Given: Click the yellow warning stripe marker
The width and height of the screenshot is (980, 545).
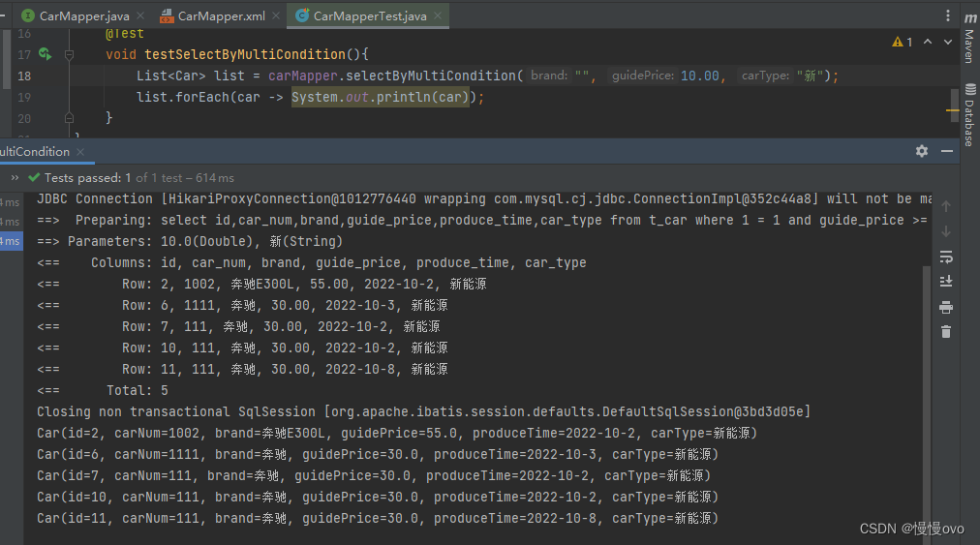Looking at the screenshot, I should point(953,110).
